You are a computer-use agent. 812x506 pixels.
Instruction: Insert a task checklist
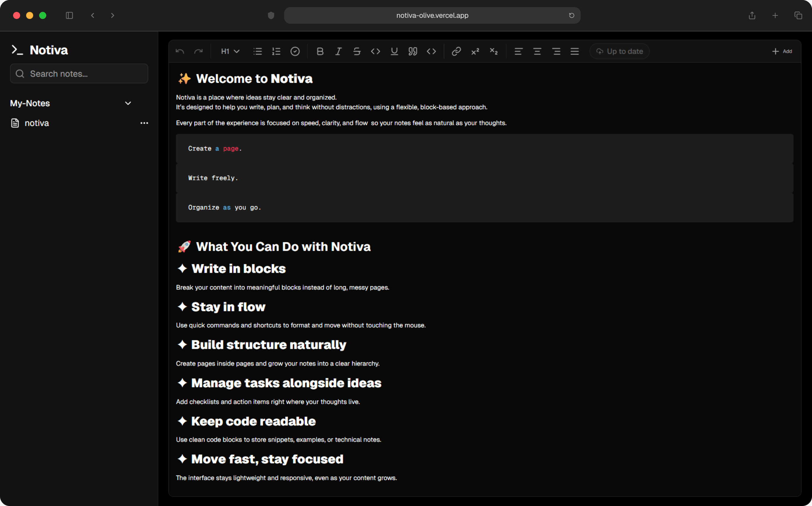(x=295, y=51)
